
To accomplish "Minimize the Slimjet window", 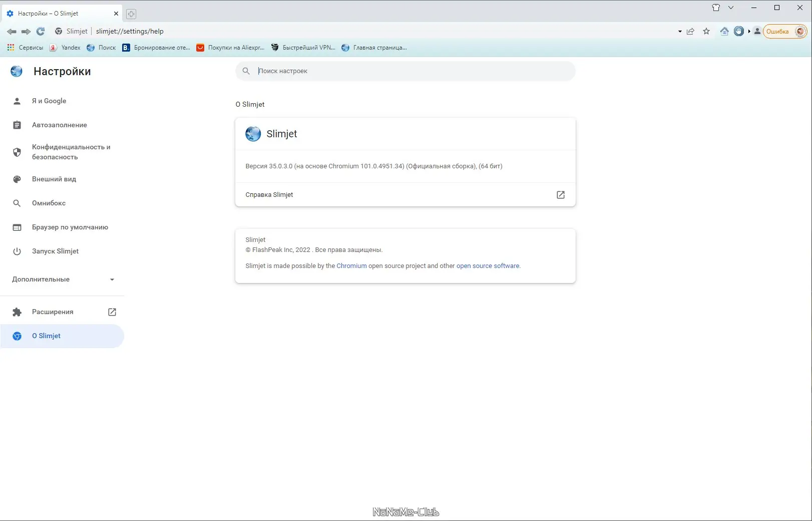I will 754,8.
